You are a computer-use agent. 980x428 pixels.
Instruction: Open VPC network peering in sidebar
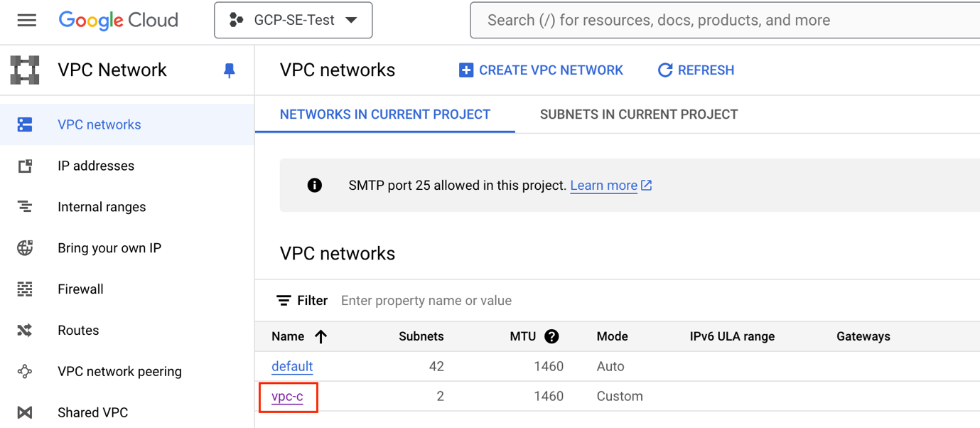pyautogui.click(x=119, y=372)
